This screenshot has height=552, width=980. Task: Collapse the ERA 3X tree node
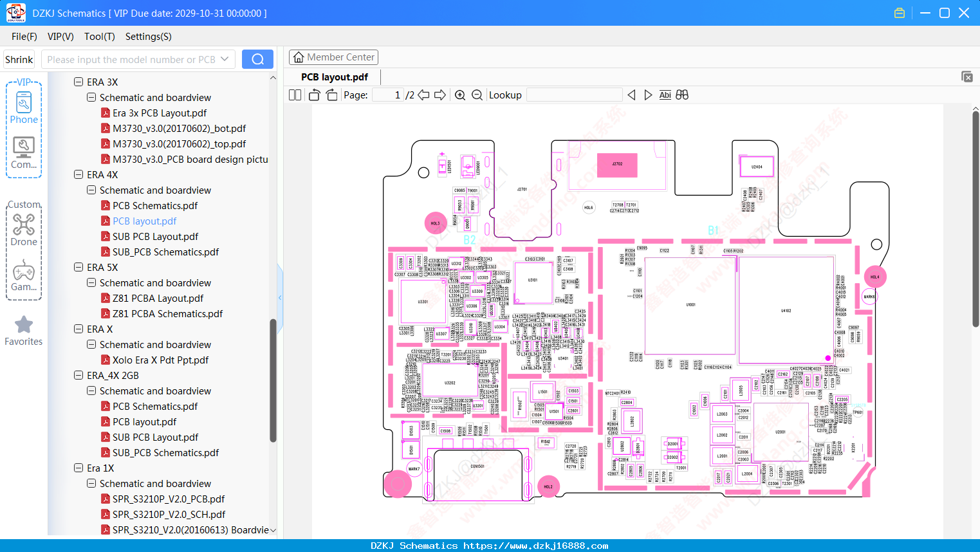[x=79, y=82]
